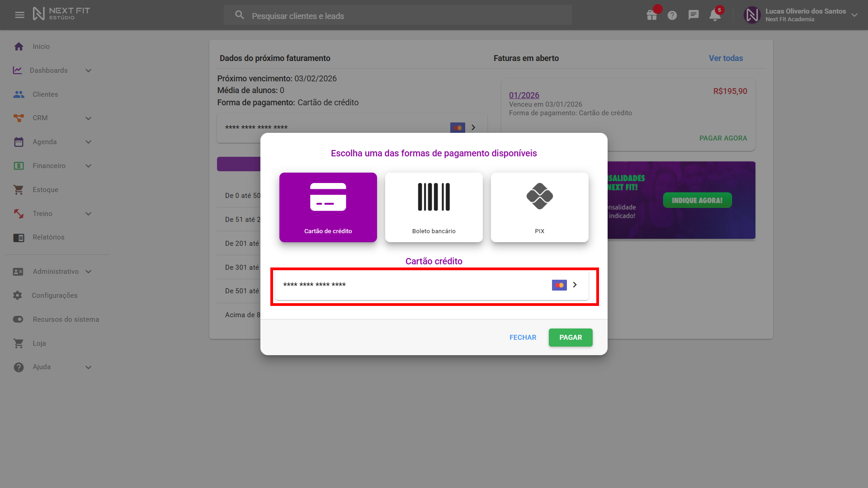Viewport: 868px width, 488px height.
Task: Open Ver todas invoices link
Action: 726,58
